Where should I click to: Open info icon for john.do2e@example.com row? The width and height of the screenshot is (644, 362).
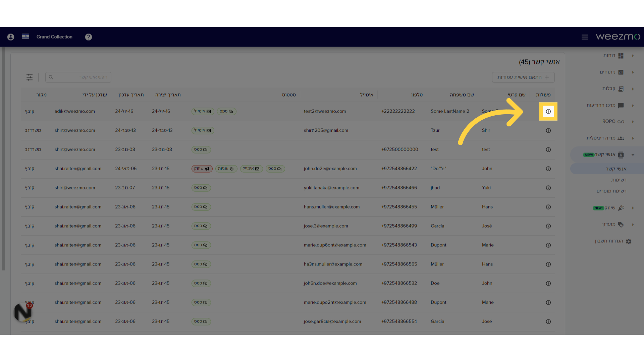point(548,169)
